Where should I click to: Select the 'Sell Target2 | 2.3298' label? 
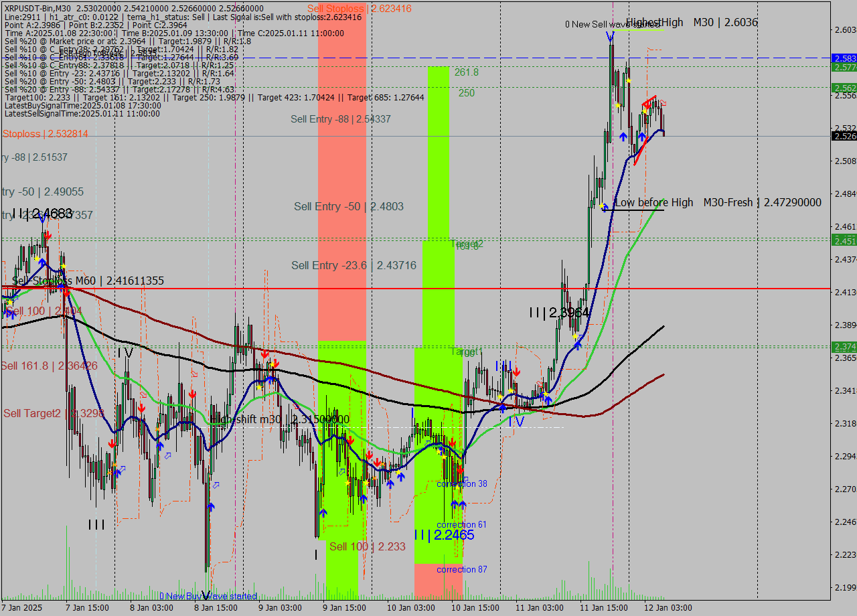(54, 413)
